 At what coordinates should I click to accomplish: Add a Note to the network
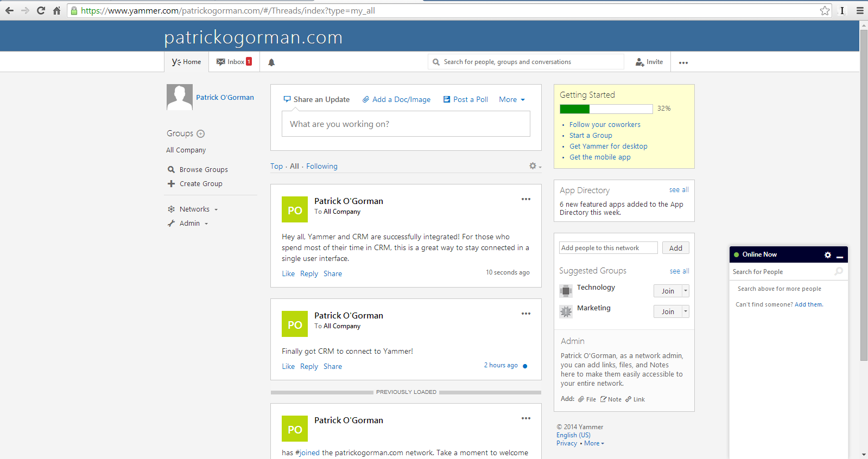click(611, 399)
